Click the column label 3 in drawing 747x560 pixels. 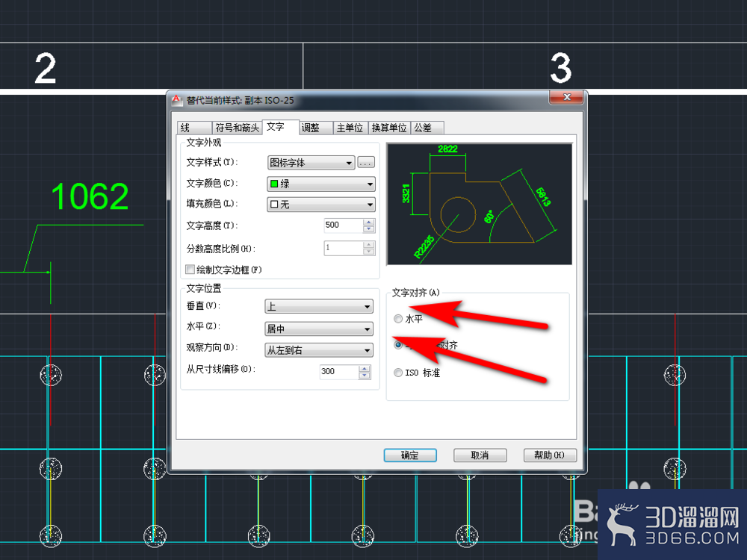click(x=561, y=68)
